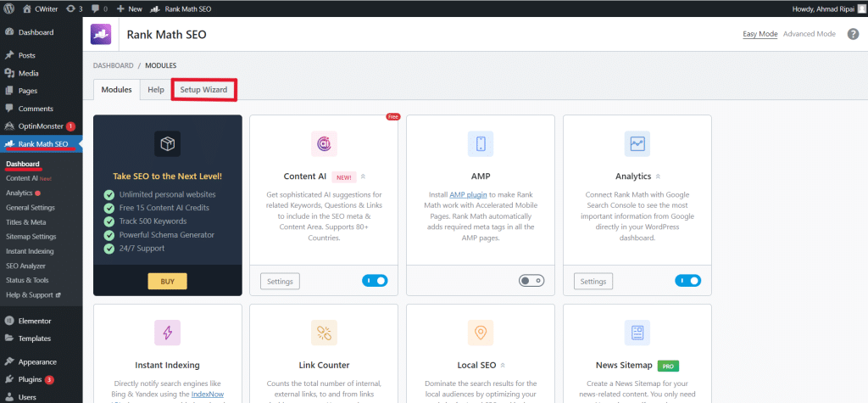Click the box icon on upgrade card
Viewport: 868px width, 403px height.
[167, 144]
